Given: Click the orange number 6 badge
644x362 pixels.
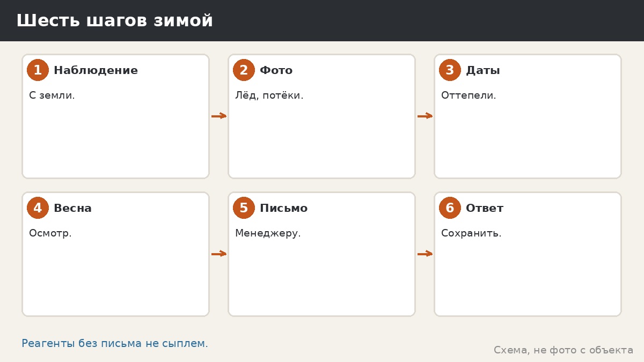Looking at the screenshot, I should point(450,208).
